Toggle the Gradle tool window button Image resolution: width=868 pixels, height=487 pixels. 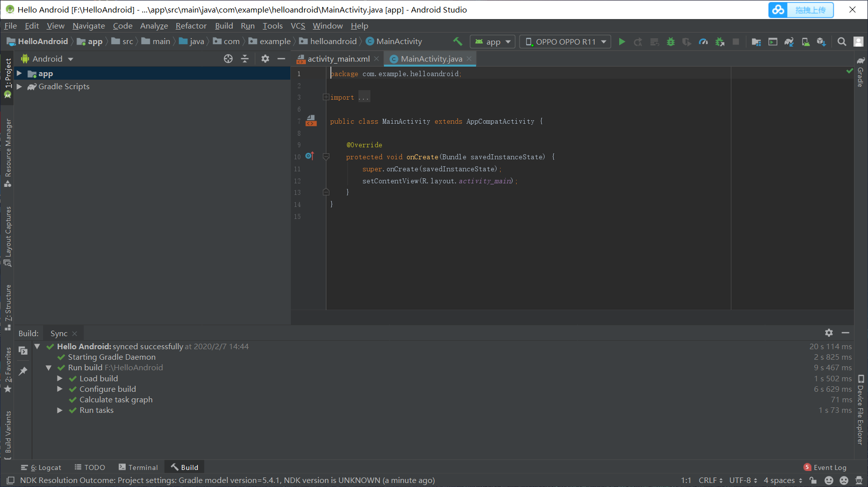(x=860, y=73)
